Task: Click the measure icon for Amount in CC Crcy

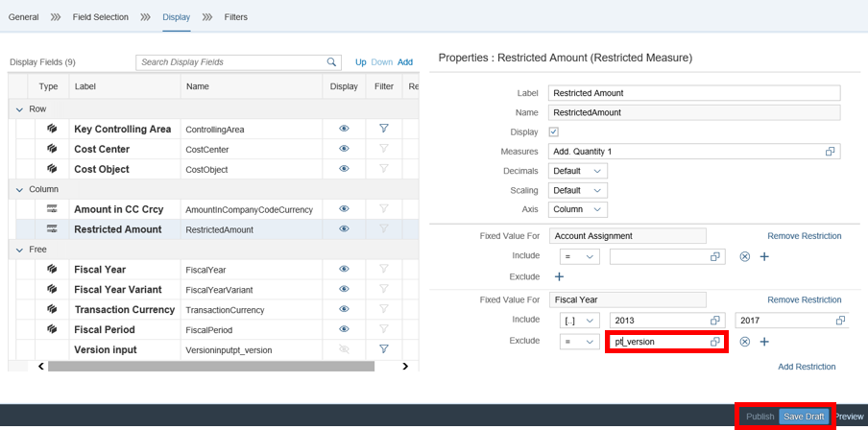Action: [52, 208]
